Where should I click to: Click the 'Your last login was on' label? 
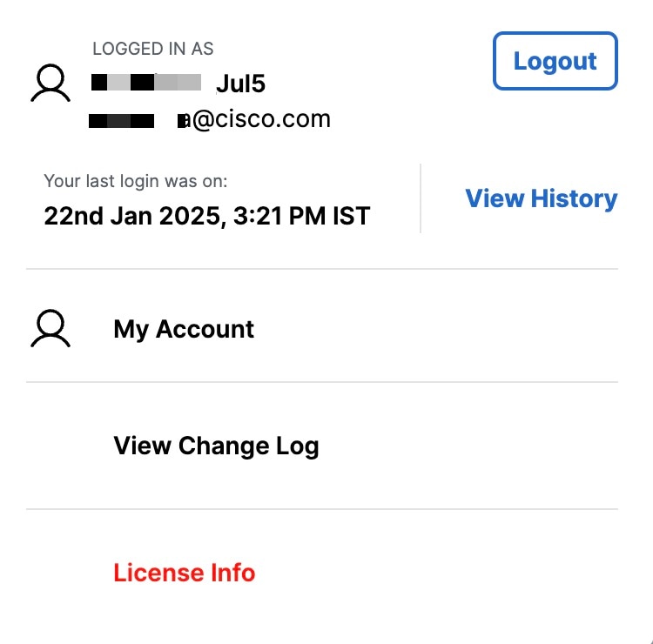(136, 181)
